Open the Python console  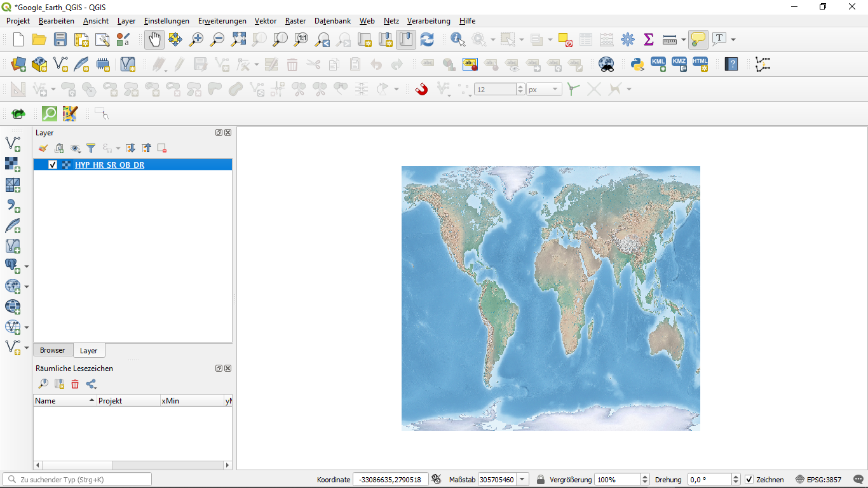pyautogui.click(x=637, y=64)
